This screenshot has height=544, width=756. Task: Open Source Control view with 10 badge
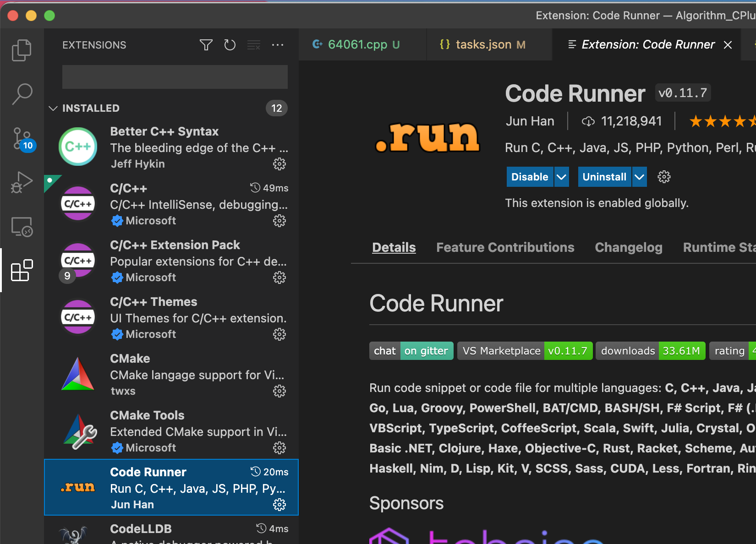coord(22,139)
